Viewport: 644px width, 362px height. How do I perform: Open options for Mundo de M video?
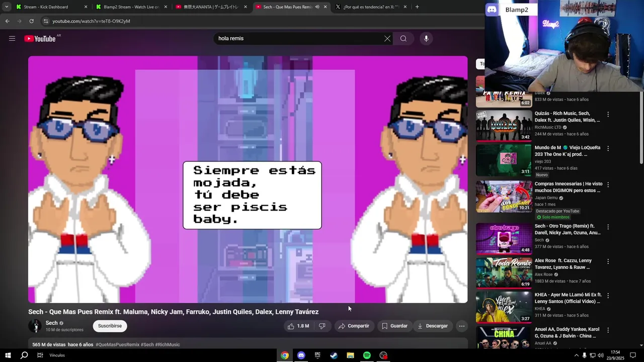click(608, 149)
